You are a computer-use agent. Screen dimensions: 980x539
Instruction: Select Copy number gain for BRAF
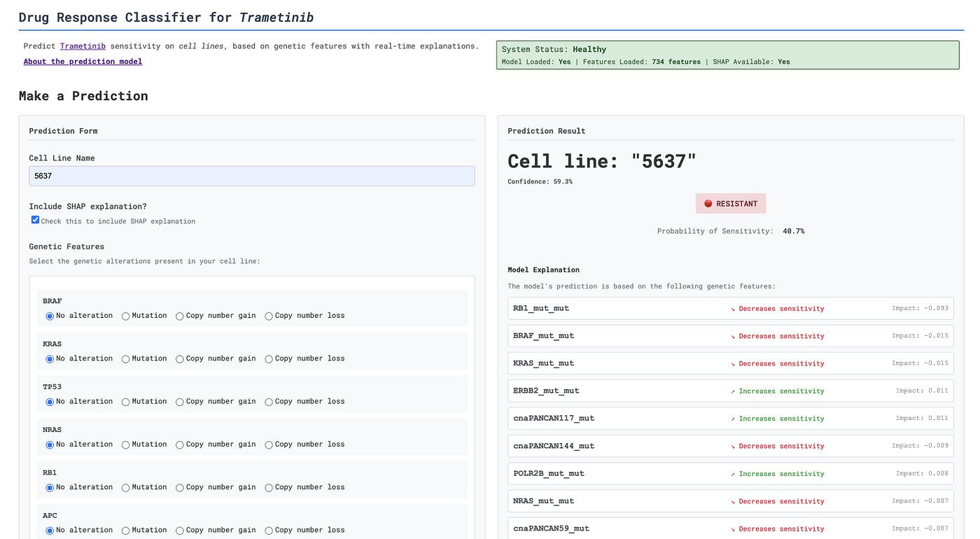[180, 316]
